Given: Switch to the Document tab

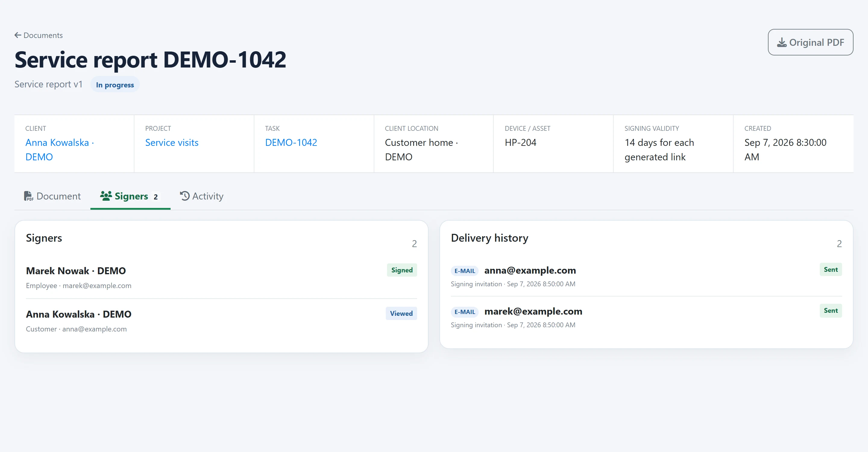Looking at the screenshot, I should 52,196.
